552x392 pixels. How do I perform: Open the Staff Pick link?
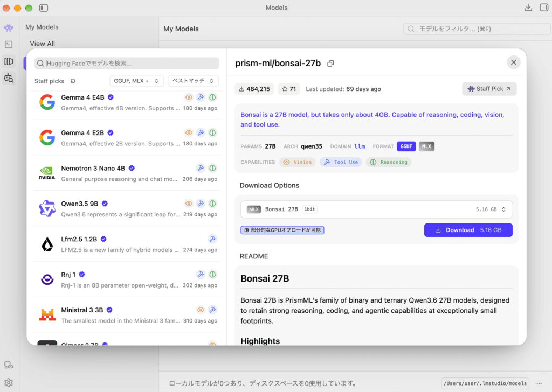click(489, 89)
